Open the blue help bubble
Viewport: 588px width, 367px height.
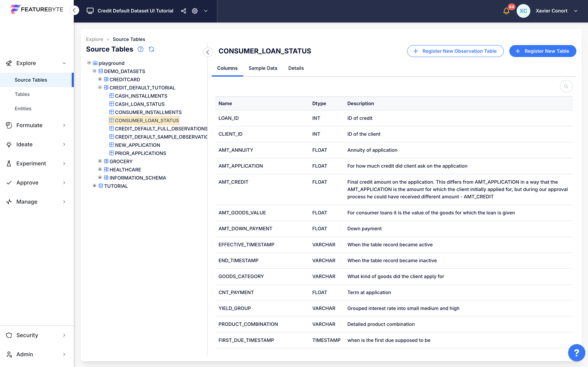576,352
